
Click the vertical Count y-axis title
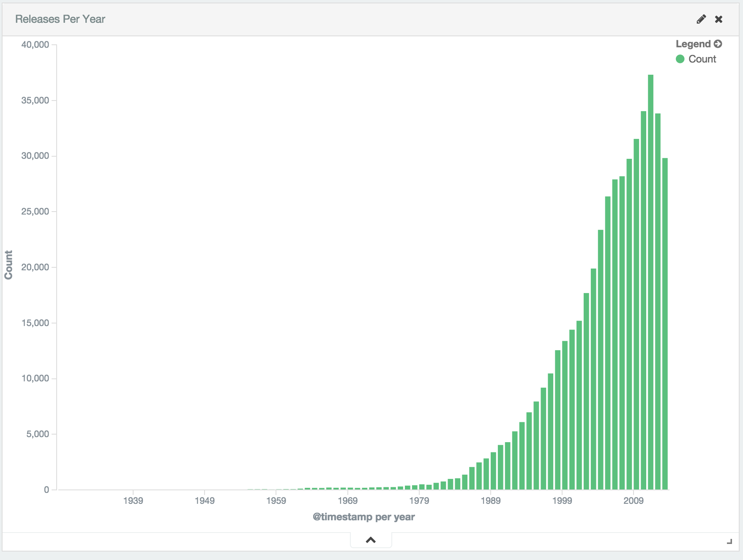[x=8, y=265]
